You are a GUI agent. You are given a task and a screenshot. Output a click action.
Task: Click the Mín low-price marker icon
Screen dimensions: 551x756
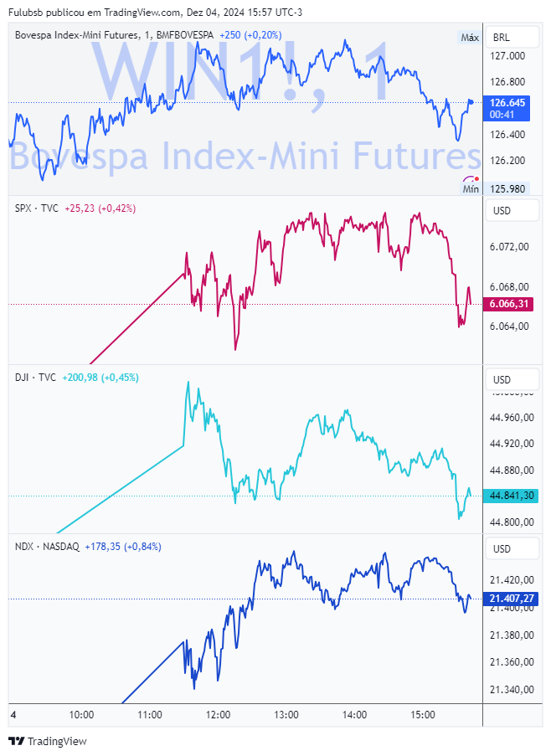(x=471, y=179)
